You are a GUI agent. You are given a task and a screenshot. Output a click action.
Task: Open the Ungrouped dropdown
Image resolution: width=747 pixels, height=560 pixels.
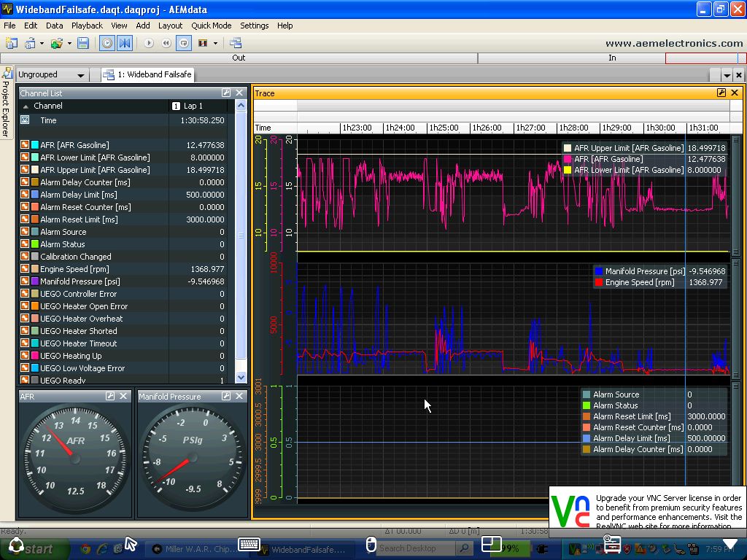(80, 74)
